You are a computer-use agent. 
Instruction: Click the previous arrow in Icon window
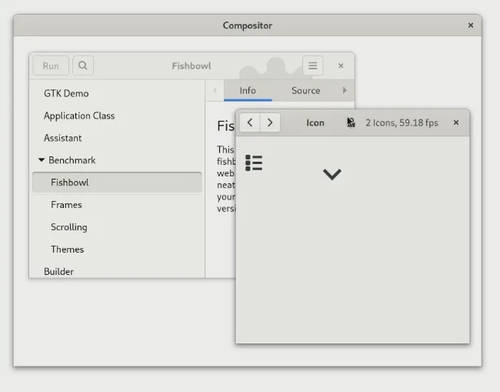pos(250,123)
